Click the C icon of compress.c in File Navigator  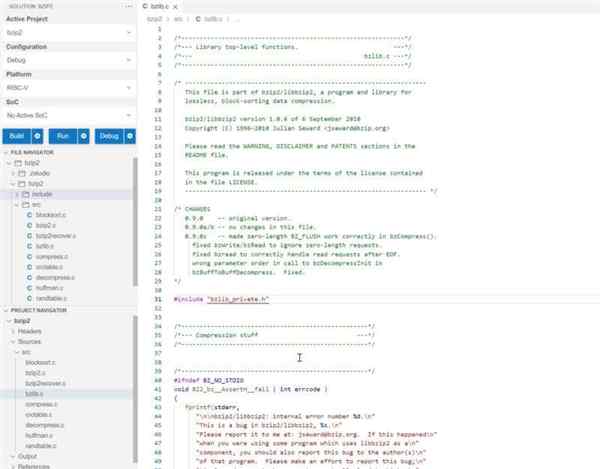click(29, 256)
